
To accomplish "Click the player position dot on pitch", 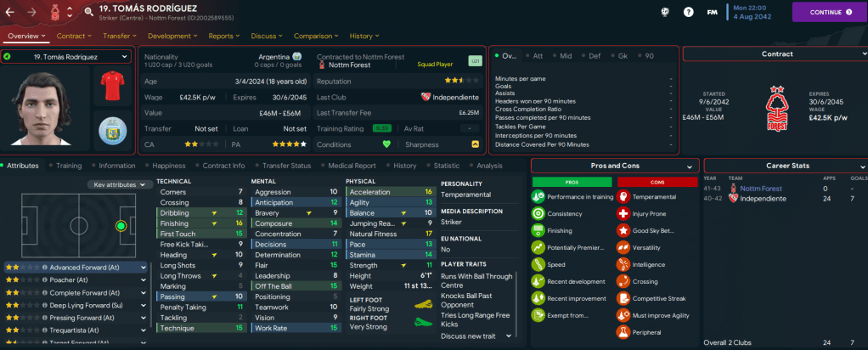I will [121, 226].
